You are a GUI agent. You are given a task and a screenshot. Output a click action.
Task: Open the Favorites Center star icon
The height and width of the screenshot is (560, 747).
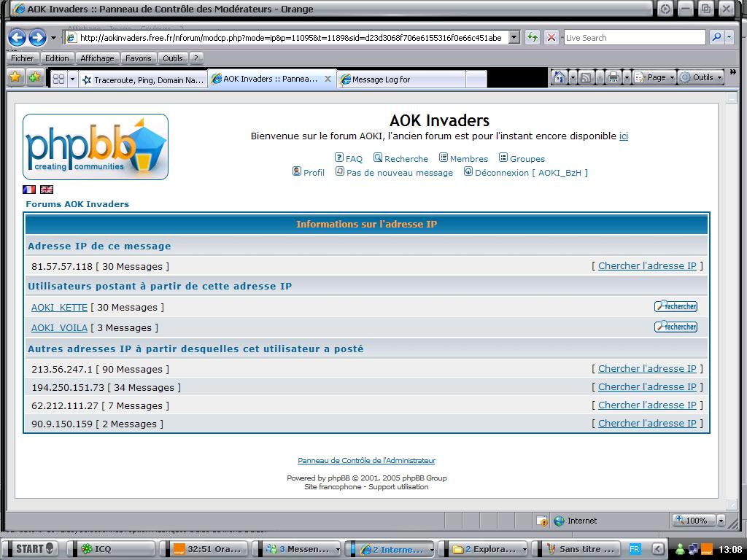click(15, 77)
